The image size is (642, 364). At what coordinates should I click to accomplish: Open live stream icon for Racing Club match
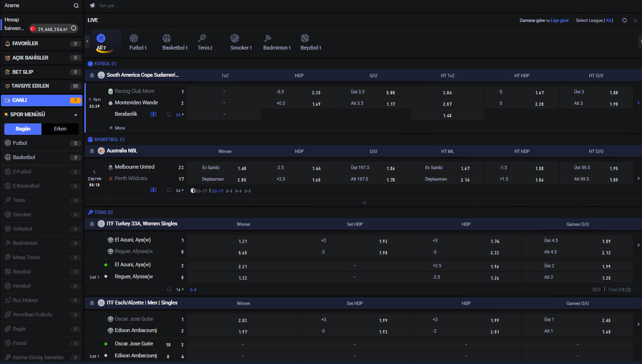(x=153, y=114)
